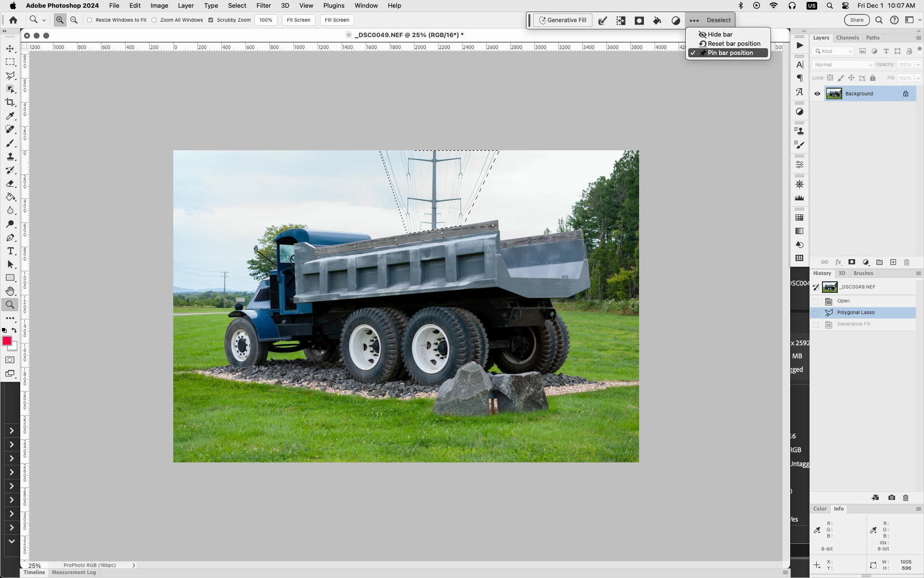This screenshot has width=924, height=578.
Task: Open the Normal blend mode dropdown
Action: (x=842, y=65)
